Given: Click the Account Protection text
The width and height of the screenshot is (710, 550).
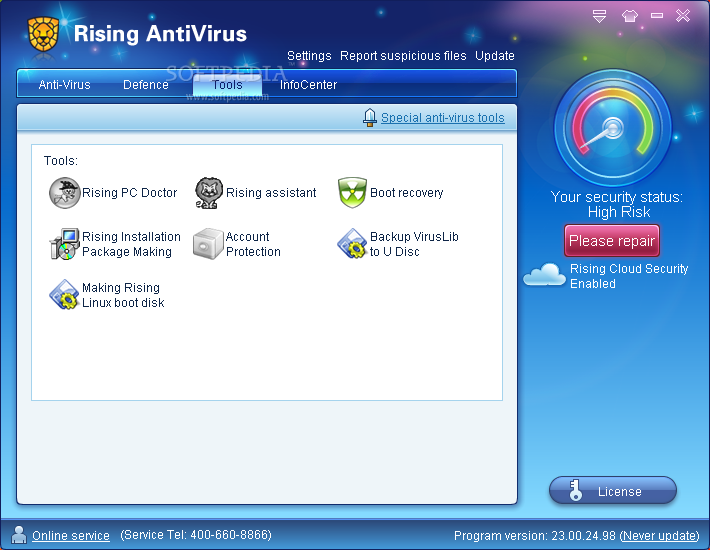Looking at the screenshot, I should point(253,244).
